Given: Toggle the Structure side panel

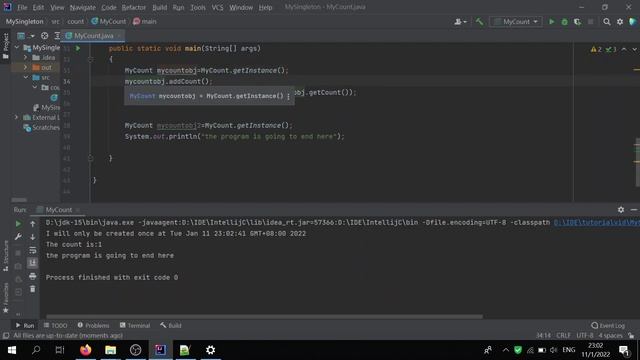Looking at the screenshot, I should pyautogui.click(x=5, y=256).
